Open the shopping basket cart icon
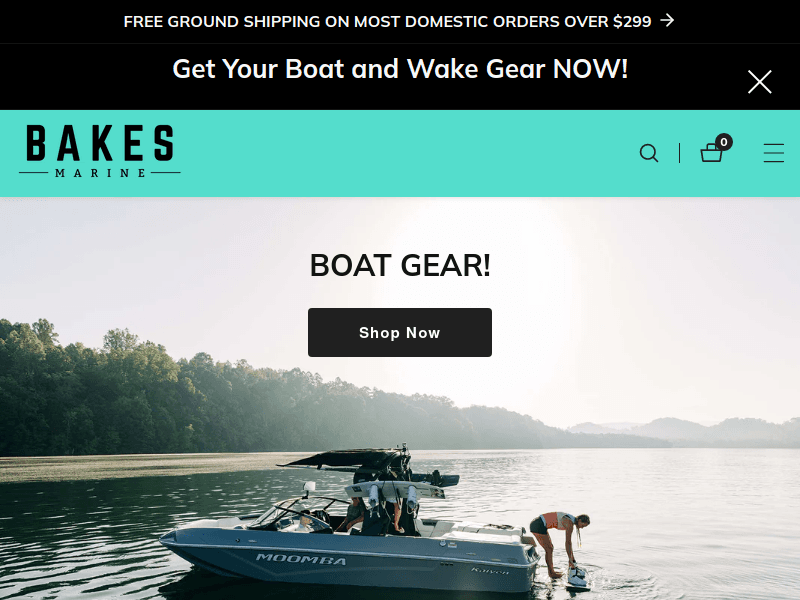Viewport: 800px width, 600px height. point(711,153)
